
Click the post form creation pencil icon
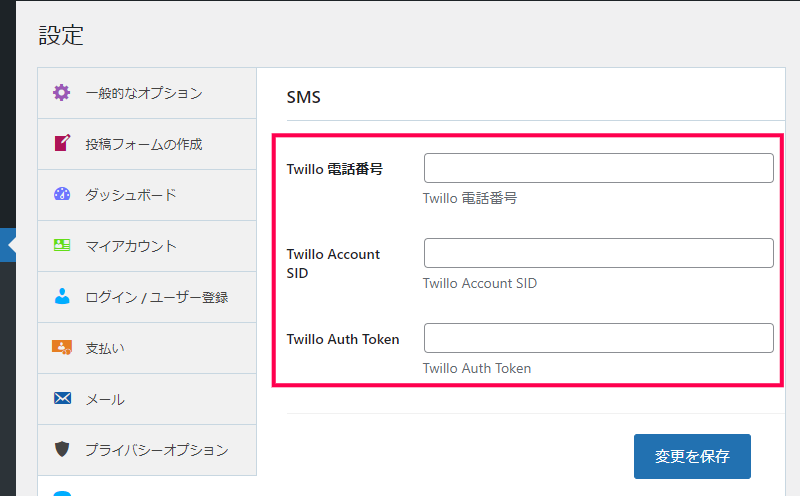(62, 143)
